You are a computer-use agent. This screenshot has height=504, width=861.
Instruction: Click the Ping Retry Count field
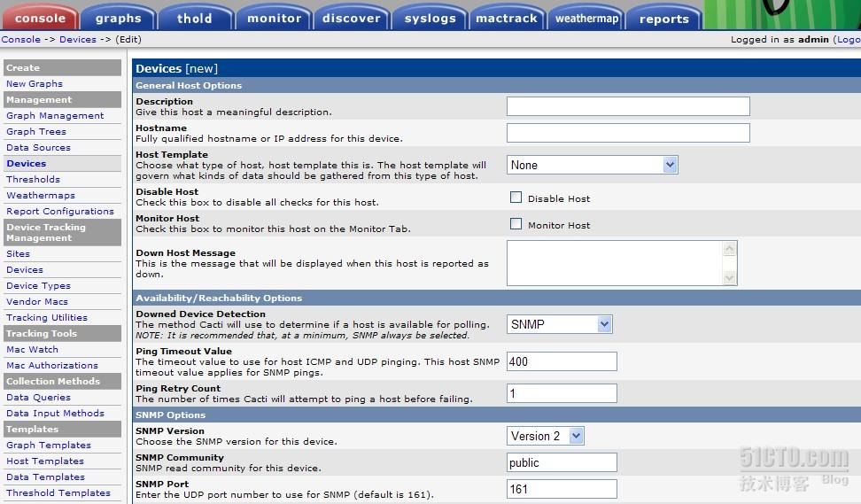click(562, 393)
